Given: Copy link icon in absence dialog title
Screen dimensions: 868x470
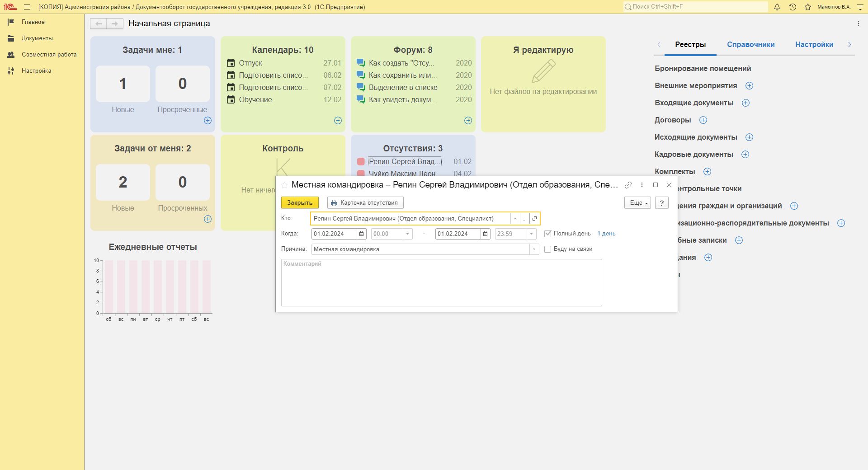Looking at the screenshot, I should tap(628, 185).
